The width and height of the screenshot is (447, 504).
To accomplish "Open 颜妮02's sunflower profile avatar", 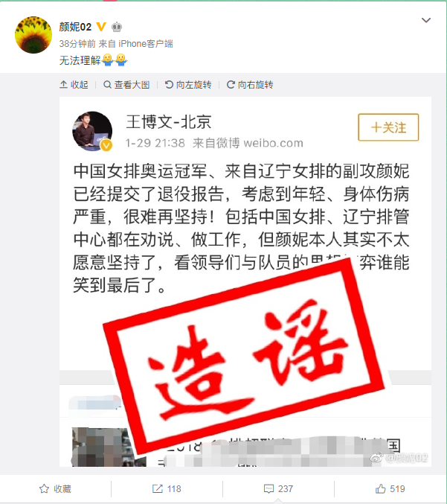I will click(x=33, y=35).
